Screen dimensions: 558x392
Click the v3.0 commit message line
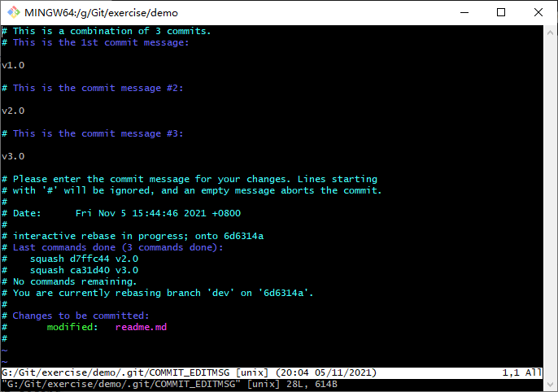(x=13, y=156)
